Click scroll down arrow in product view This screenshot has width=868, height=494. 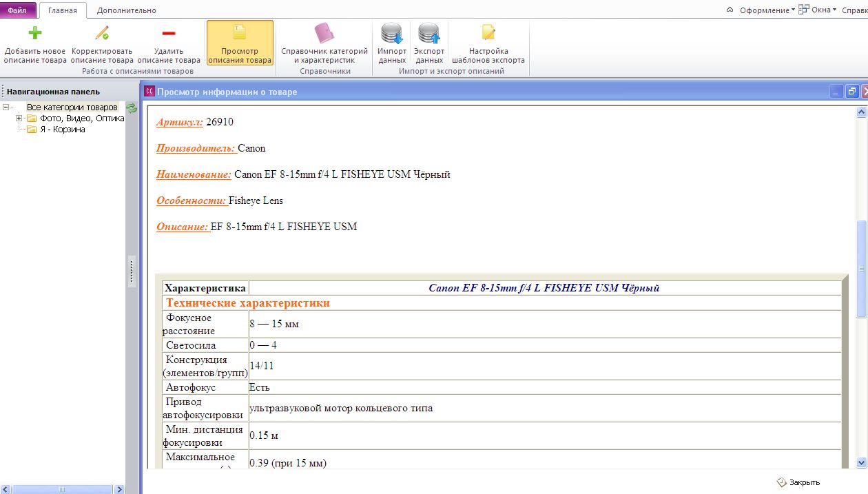point(861,463)
